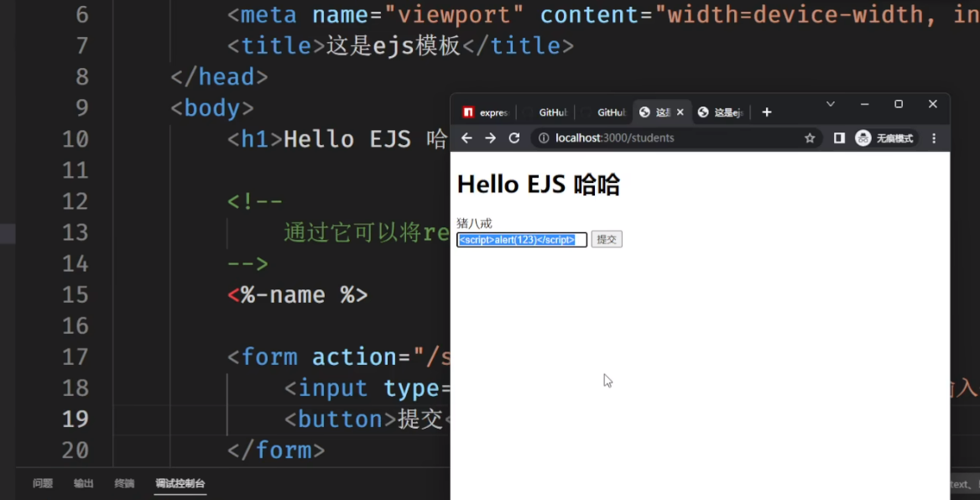Reload the localhost students page
The width and height of the screenshot is (980, 500).
point(514,138)
